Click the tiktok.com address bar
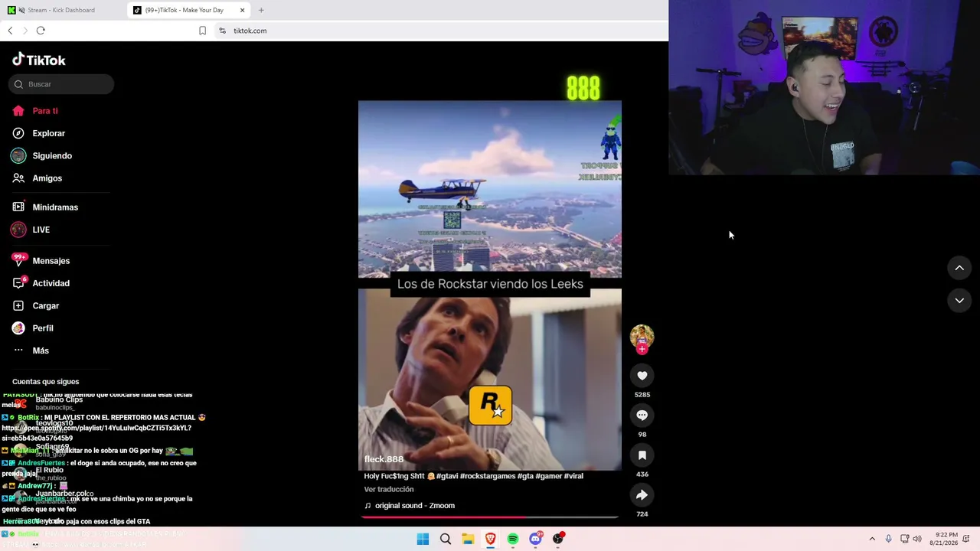980x551 pixels. tap(250, 31)
